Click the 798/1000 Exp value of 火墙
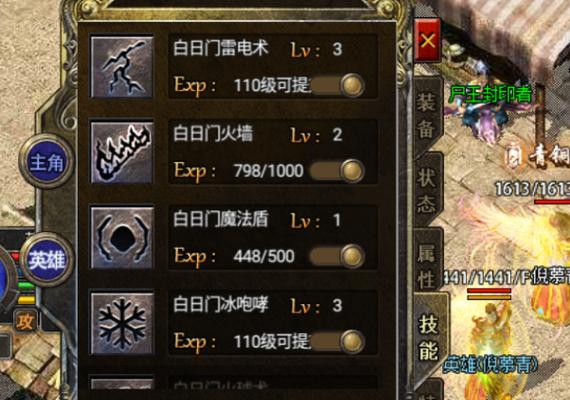 (268, 171)
